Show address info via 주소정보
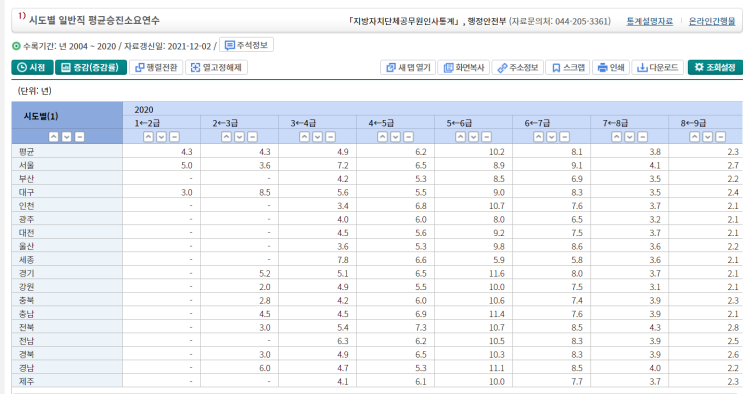The image size is (743, 394). click(x=517, y=67)
